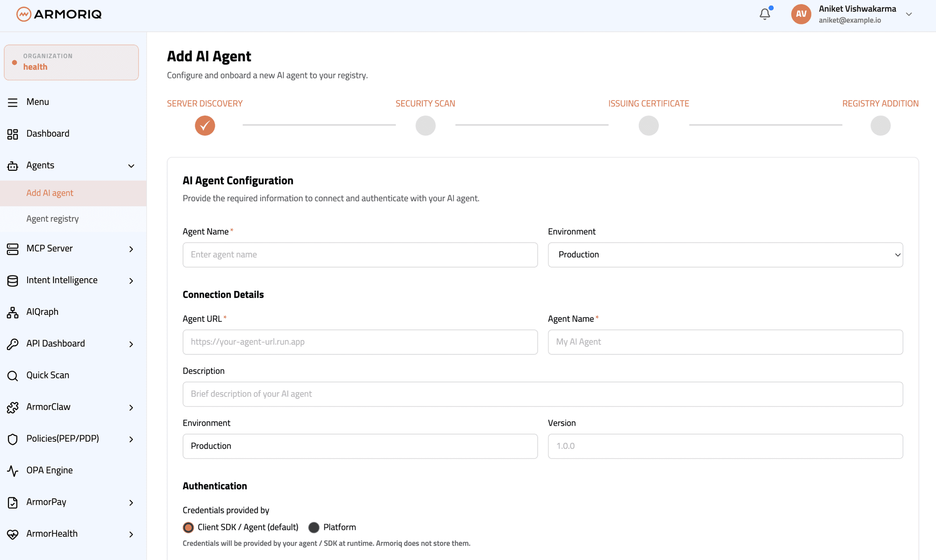Click the AV user avatar
936x560 pixels.
(801, 14)
